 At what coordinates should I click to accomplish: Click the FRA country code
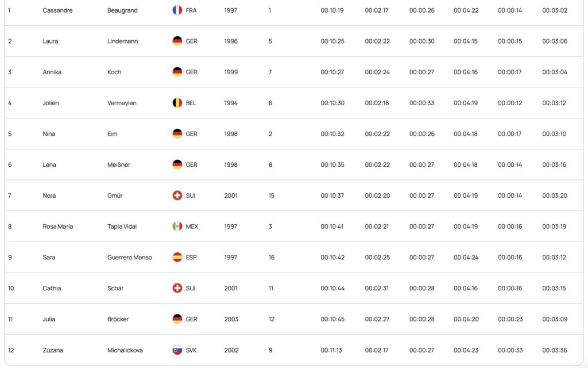(x=191, y=10)
